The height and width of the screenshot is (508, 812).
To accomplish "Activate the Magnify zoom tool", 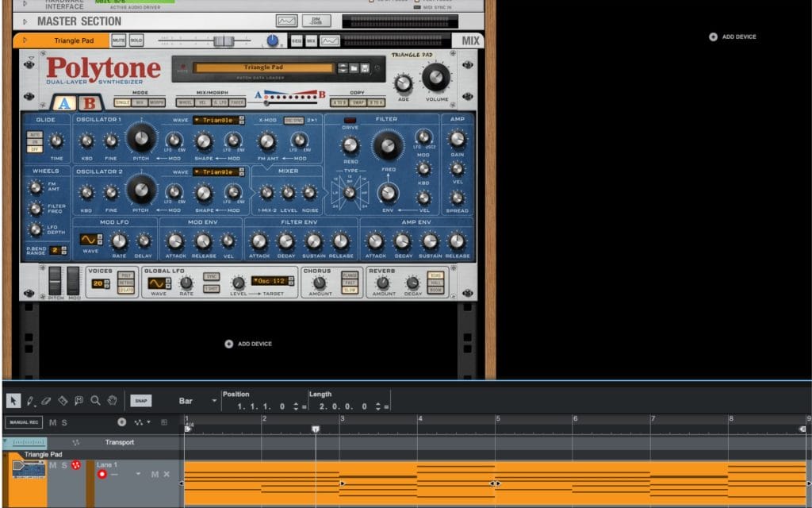I will (x=95, y=401).
